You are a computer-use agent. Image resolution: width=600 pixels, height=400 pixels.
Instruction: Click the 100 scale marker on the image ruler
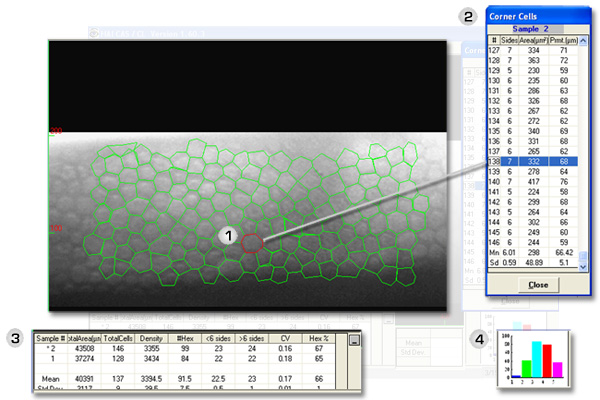point(56,228)
